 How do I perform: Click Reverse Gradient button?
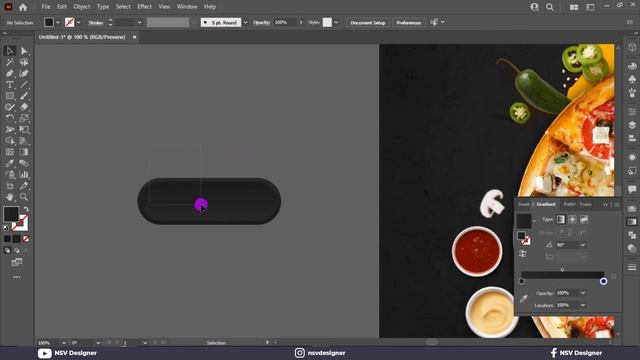tap(522, 254)
